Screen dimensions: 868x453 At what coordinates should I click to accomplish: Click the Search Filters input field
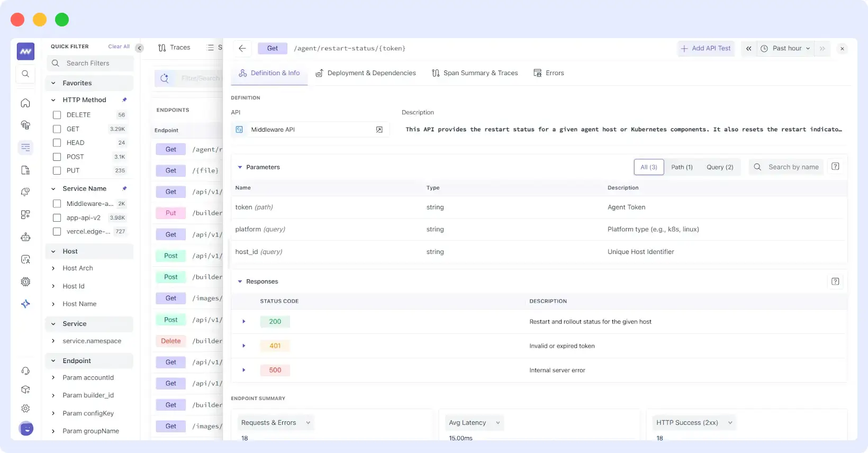(x=90, y=64)
